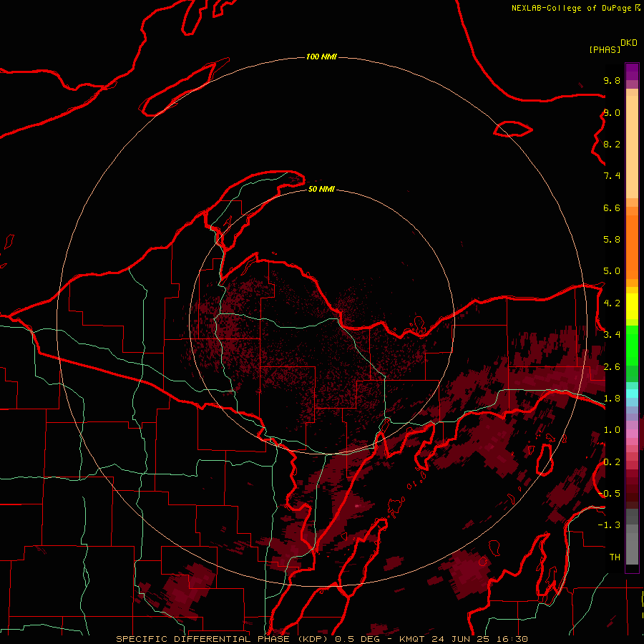The height and width of the screenshot is (644, 644).
Task: Click the -0.5 scale value
Action: pos(609,494)
